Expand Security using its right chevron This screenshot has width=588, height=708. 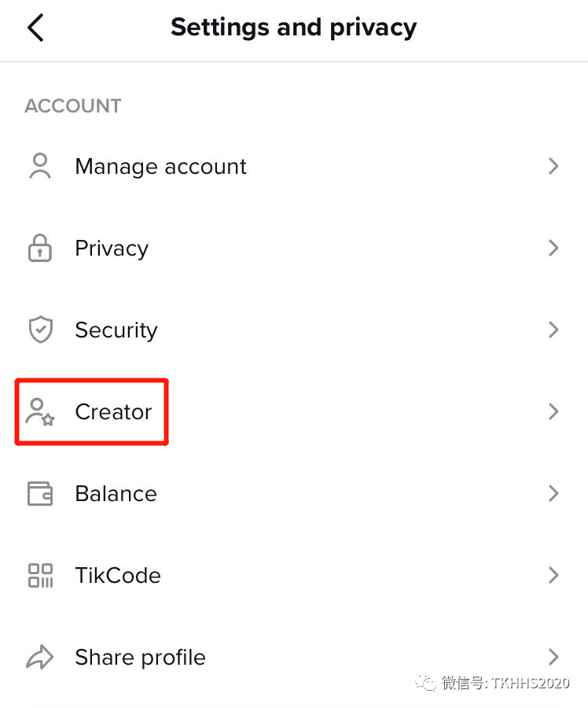(x=553, y=330)
